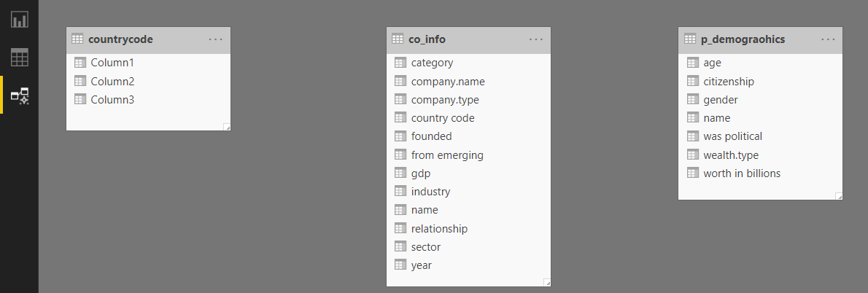Image resolution: width=868 pixels, height=293 pixels.
Task: Select the wealth.type field
Action: click(761, 155)
